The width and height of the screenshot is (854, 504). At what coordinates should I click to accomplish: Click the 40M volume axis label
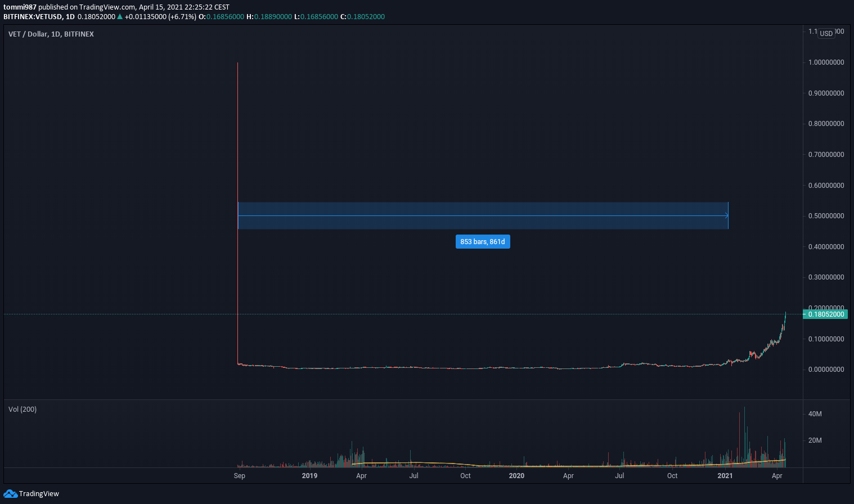coord(815,414)
